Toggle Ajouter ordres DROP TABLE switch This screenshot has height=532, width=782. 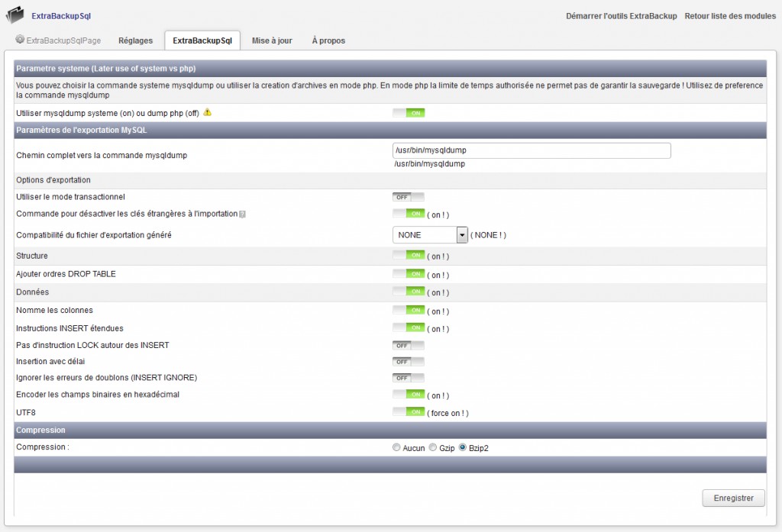tap(409, 274)
